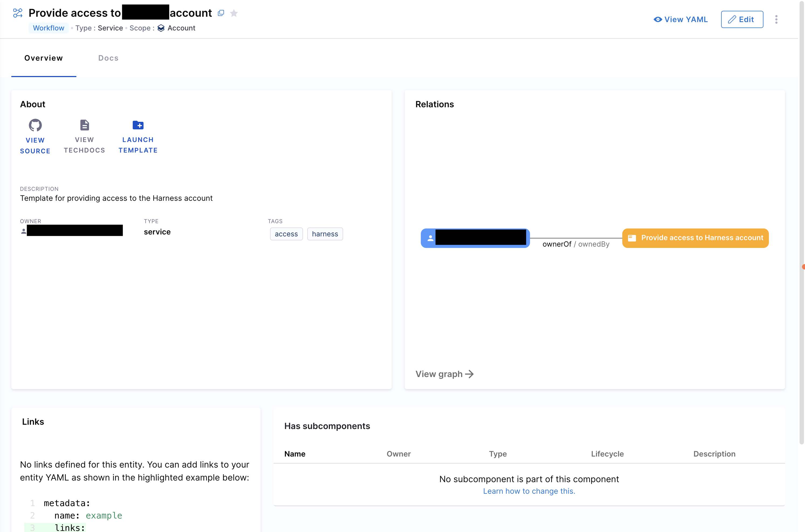Favorite this workflow with the star icon

tap(234, 13)
